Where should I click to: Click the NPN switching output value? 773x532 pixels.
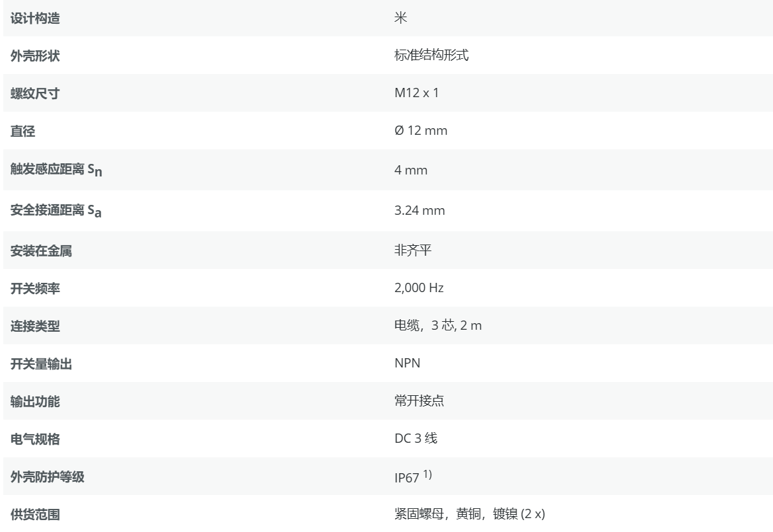407,363
